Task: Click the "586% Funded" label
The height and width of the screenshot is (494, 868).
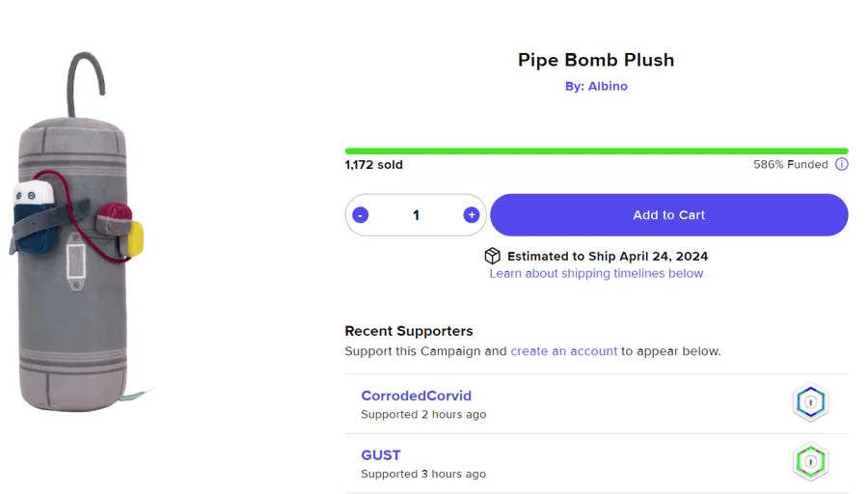Action: tap(790, 165)
